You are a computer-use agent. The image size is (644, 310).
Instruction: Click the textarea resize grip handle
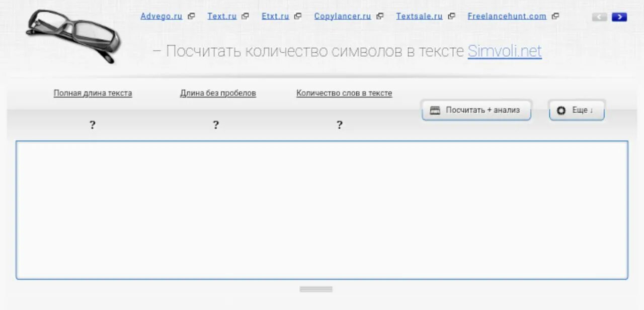point(315,289)
